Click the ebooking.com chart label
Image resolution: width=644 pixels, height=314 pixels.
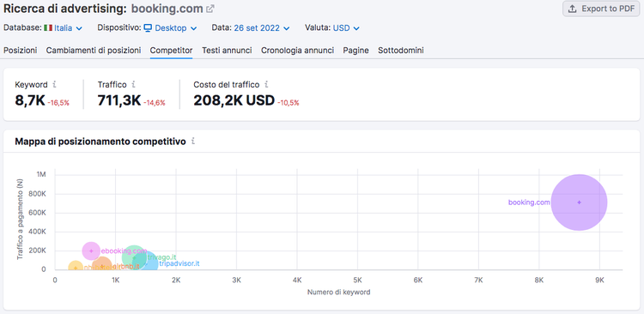[x=124, y=251]
